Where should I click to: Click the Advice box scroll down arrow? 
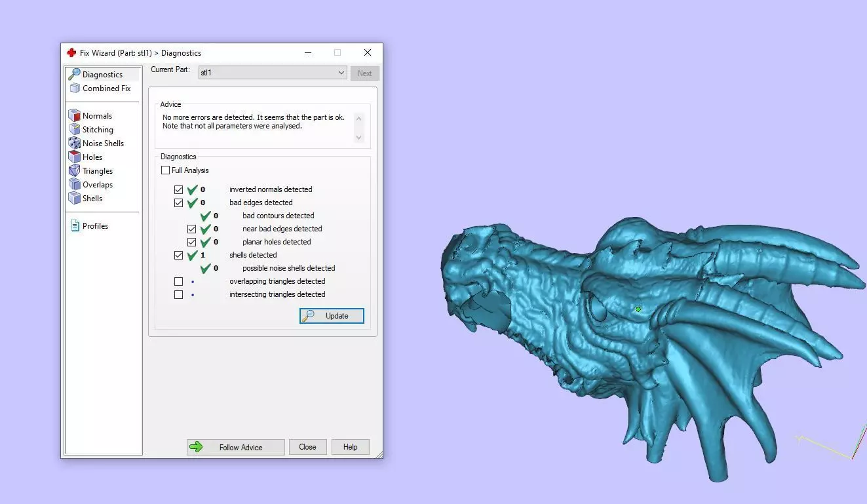358,138
